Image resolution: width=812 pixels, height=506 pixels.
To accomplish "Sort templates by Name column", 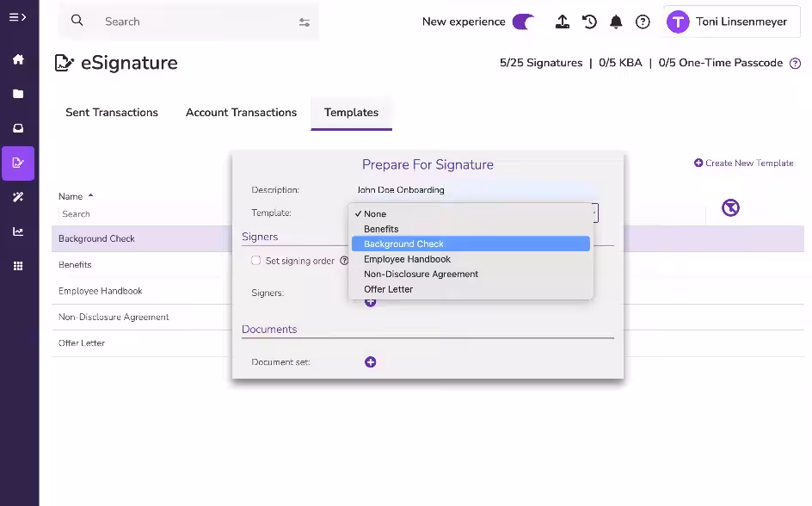I will [76, 196].
